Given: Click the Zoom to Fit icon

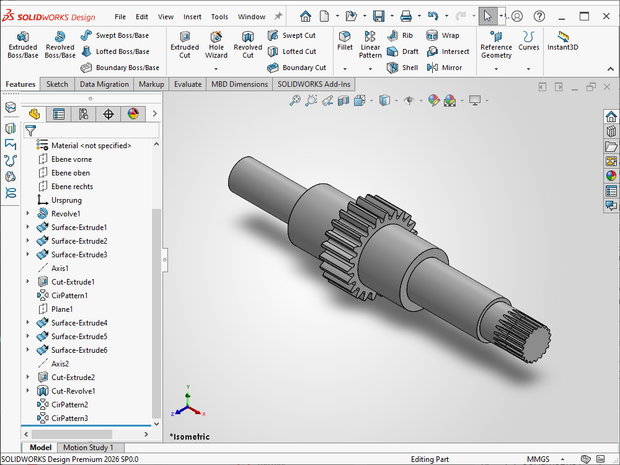Looking at the screenshot, I should 296,101.
